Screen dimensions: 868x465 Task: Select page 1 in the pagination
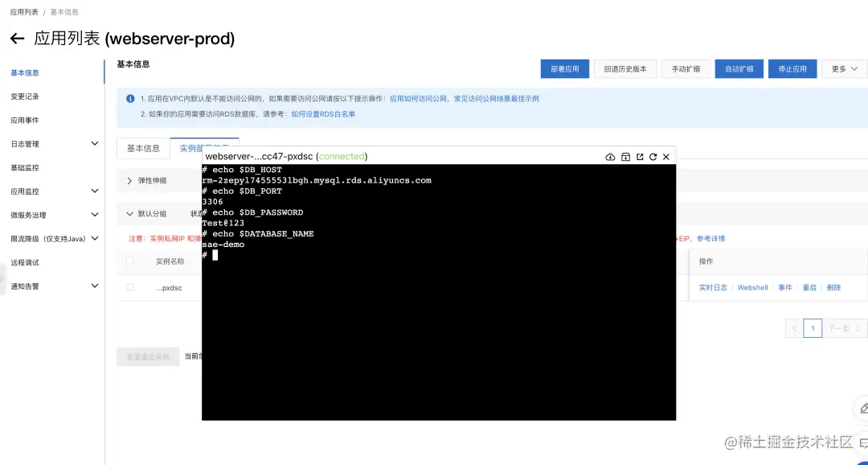click(813, 328)
